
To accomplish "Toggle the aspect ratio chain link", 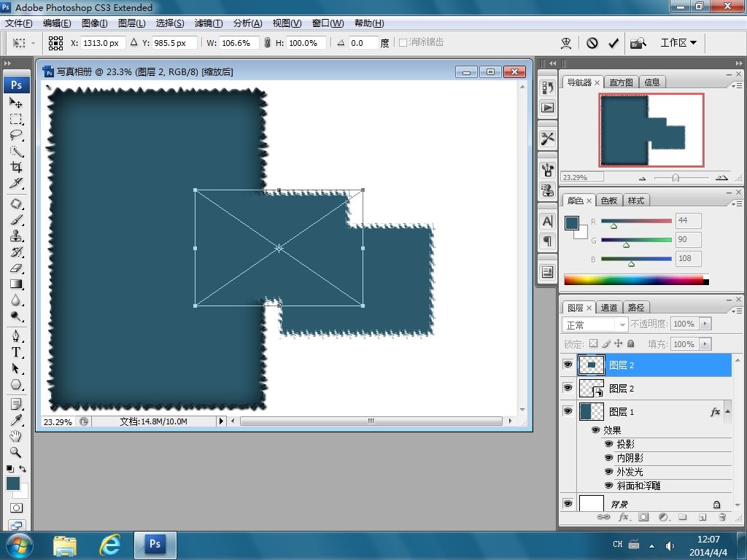I will pos(267,43).
